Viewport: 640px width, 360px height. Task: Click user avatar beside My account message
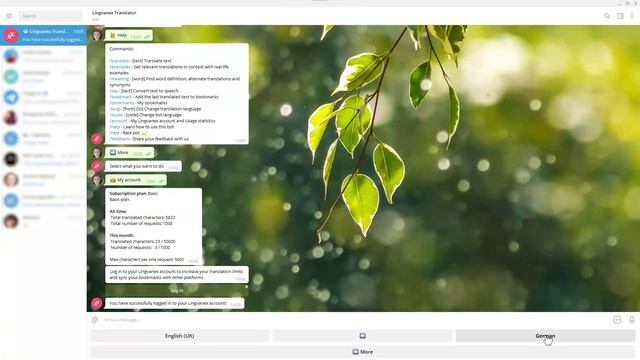[97, 180]
